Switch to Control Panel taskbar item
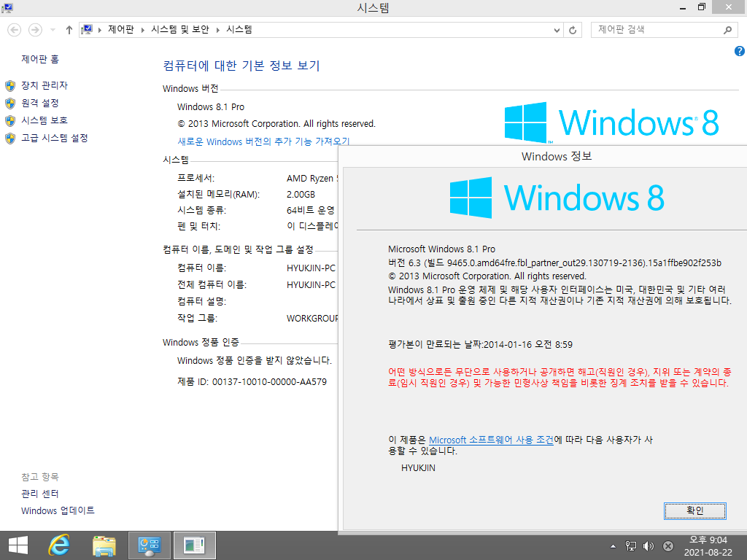The height and width of the screenshot is (560, 747). pyautogui.click(x=150, y=545)
